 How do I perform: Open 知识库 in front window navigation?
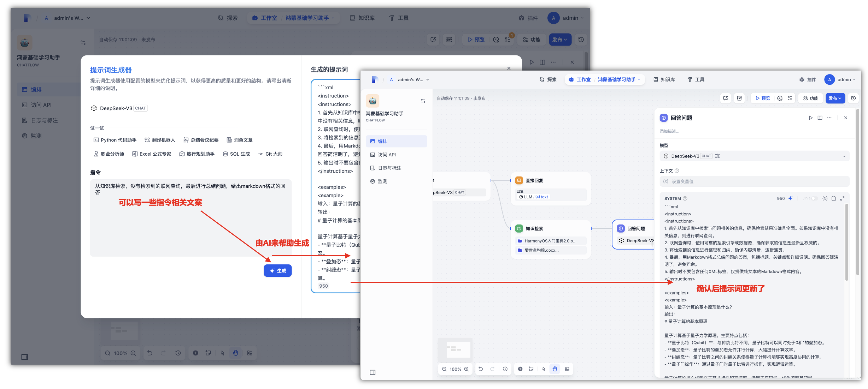[664, 80]
